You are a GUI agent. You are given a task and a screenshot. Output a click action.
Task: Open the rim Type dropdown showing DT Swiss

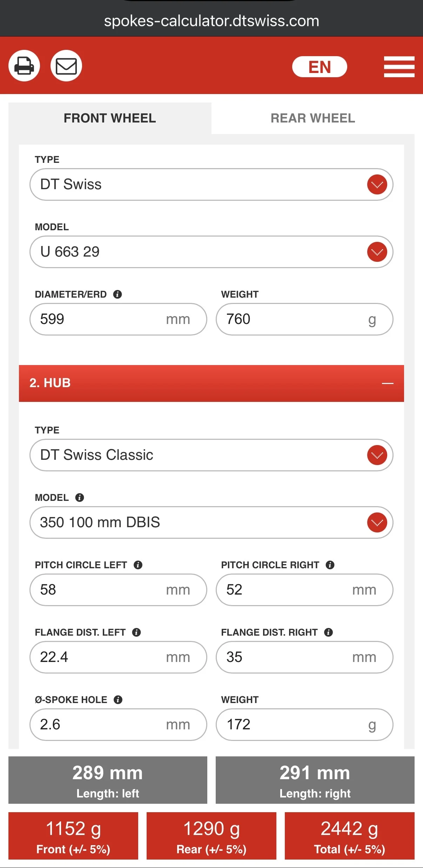pyautogui.click(x=377, y=184)
